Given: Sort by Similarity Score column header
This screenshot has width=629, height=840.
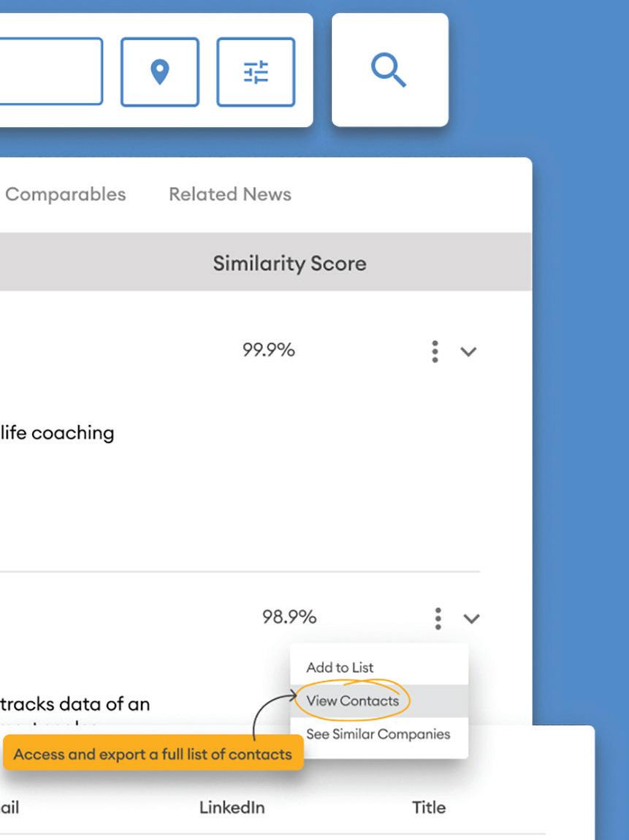Looking at the screenshot, I should [289, 263].
